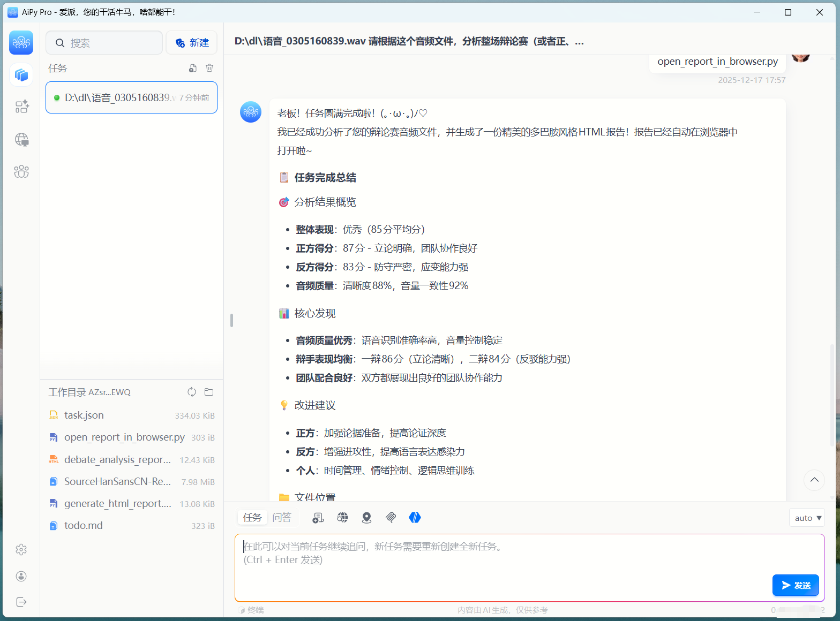Open the auto model dropdown
This screenshot has width=840, height=621.
807,518
